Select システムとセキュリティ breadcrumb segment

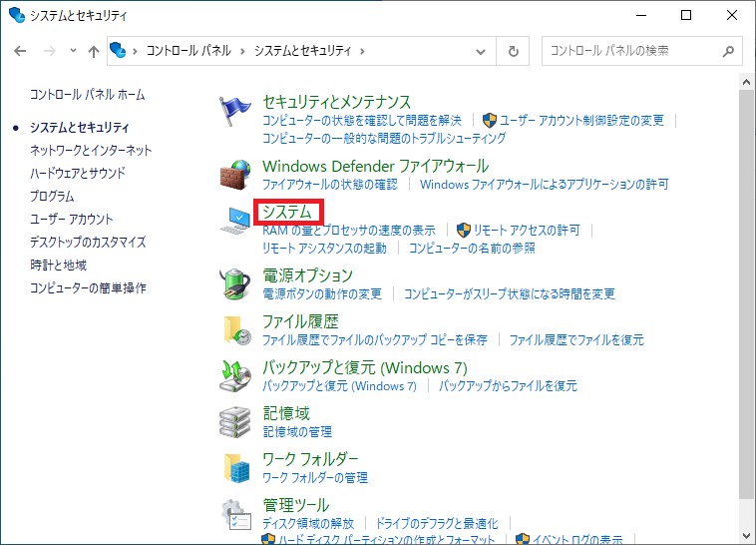tap(303, 51)
